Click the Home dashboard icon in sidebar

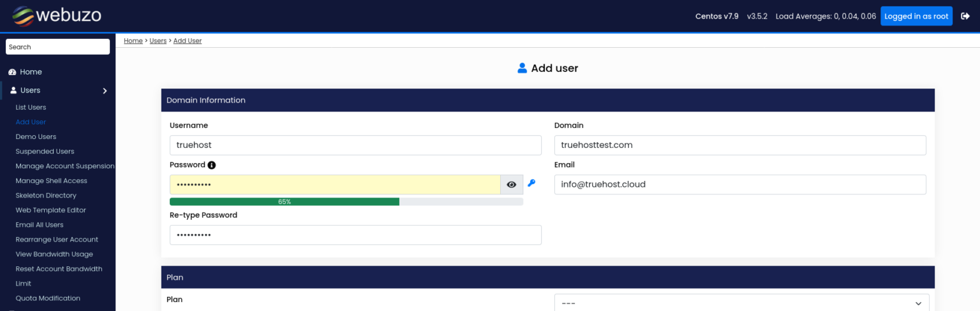point(12,72)
